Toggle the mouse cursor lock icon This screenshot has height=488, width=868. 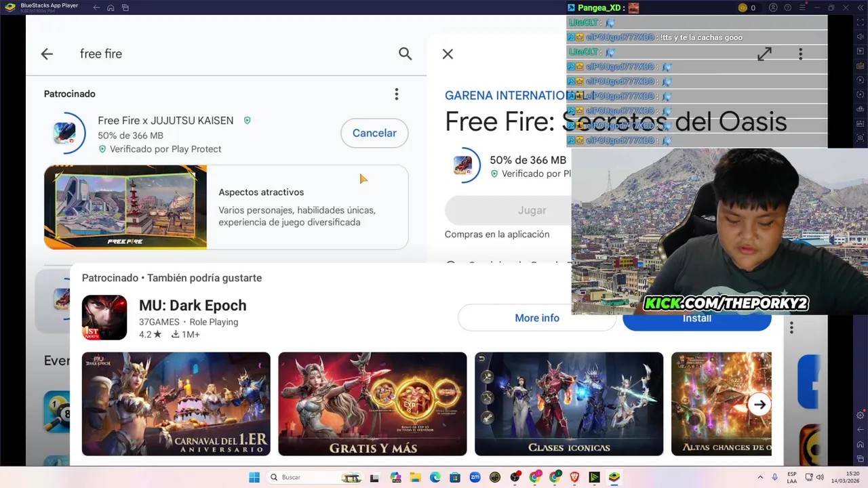click(861, 51)
